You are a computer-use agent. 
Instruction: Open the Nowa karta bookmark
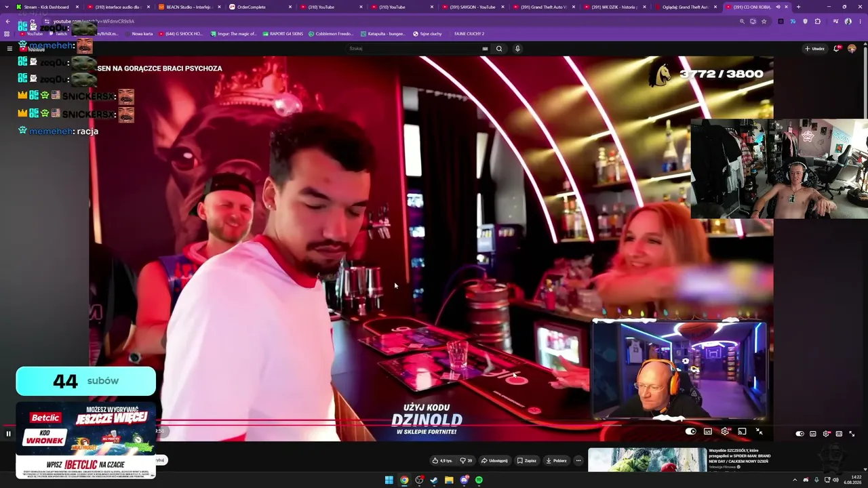(x=139, y=33)
